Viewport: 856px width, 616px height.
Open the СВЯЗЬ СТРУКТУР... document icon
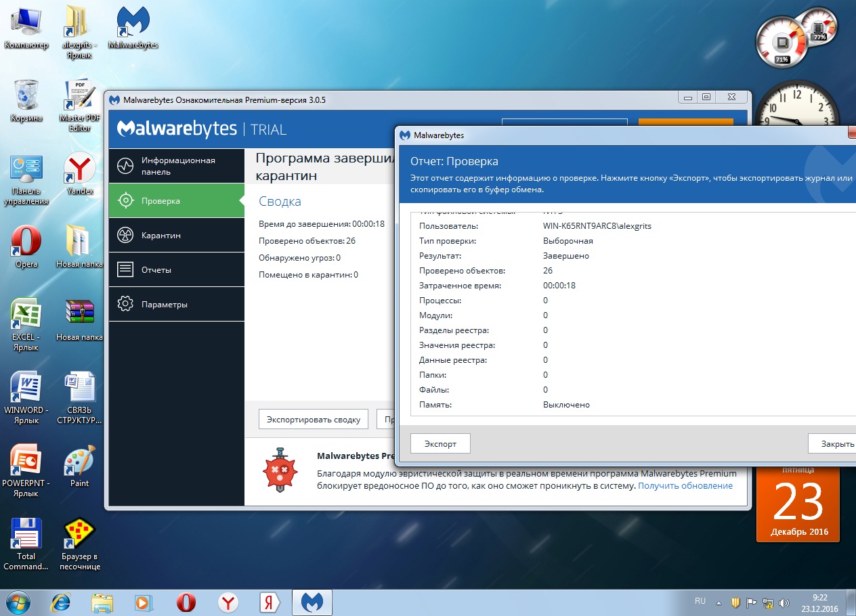tap(80, 398)
